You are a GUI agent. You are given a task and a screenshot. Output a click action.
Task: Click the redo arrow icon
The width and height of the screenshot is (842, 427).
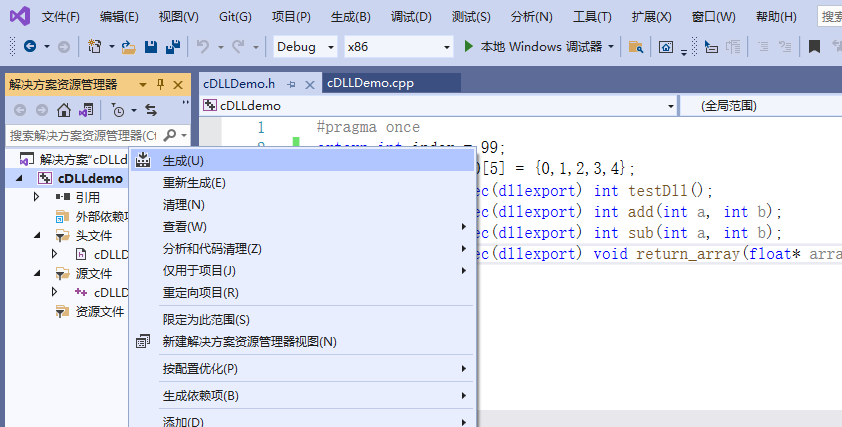pos(238,47)
